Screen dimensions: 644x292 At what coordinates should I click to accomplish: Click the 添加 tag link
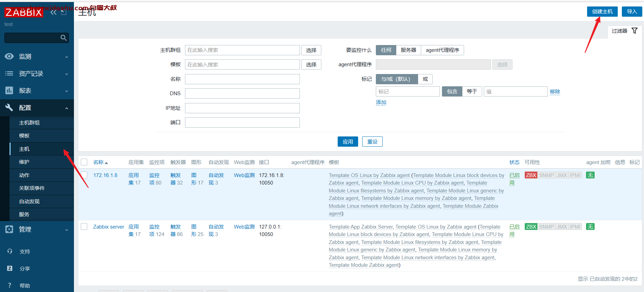click(381, 102)
